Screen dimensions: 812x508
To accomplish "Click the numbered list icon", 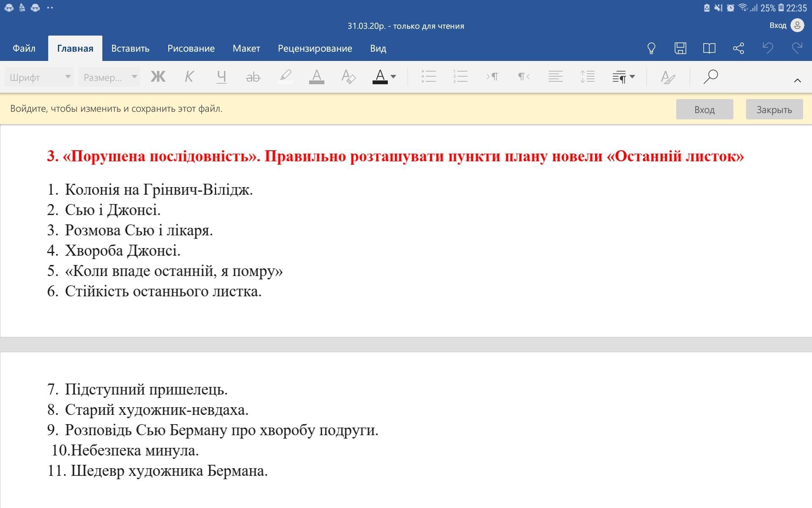I will pyautogui.click(x=460, y=77).
